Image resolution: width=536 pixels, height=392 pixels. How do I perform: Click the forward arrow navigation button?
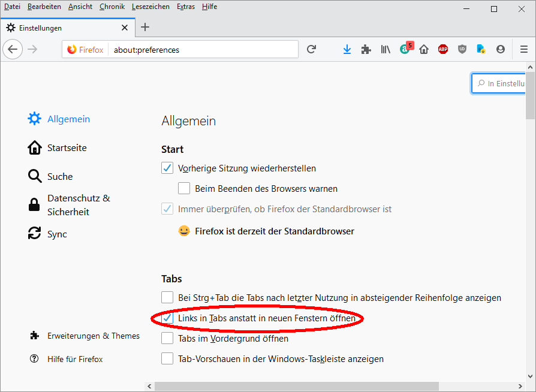pyautogui.click(x=32, y=50)
